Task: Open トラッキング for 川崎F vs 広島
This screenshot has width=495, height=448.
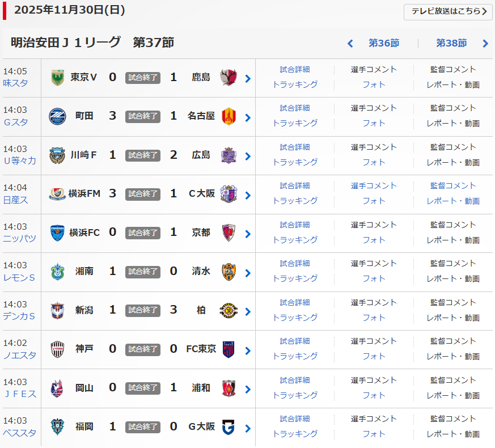Action: [295, 162]
